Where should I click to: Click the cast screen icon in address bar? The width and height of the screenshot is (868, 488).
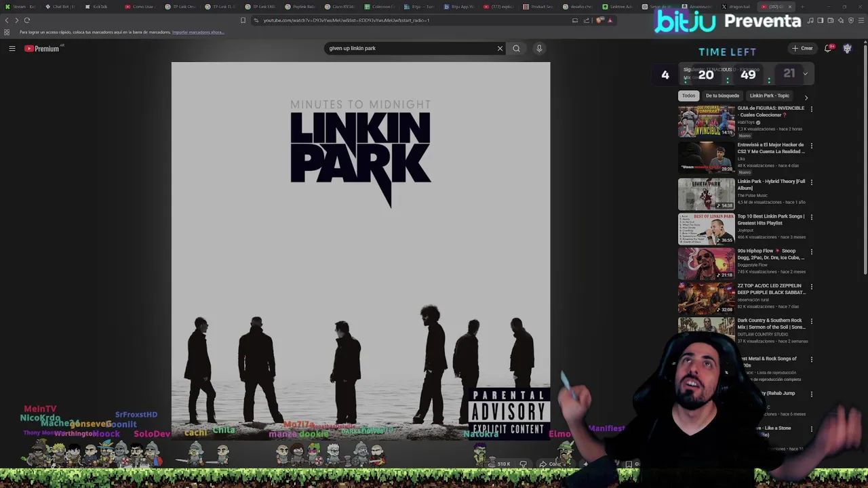point(575,20)
